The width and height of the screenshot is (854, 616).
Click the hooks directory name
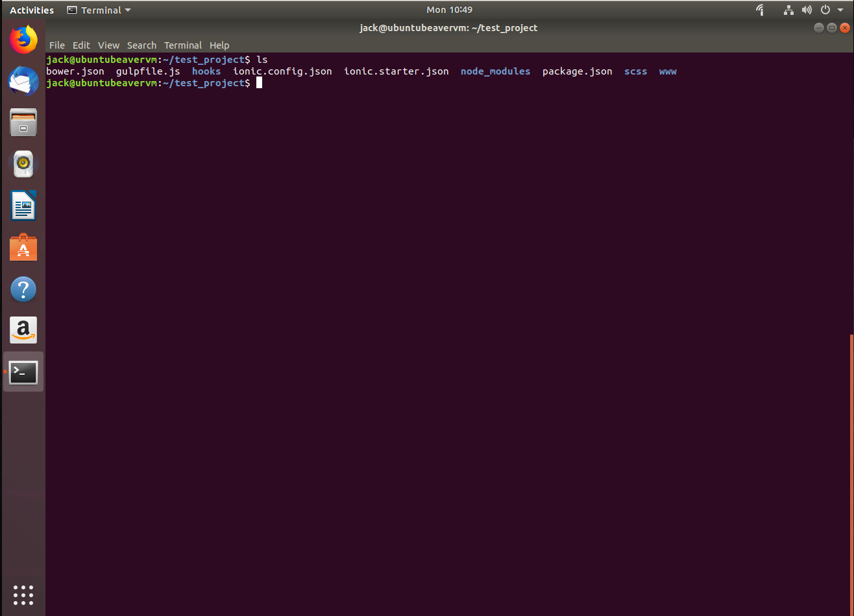(x=206, y=71)
